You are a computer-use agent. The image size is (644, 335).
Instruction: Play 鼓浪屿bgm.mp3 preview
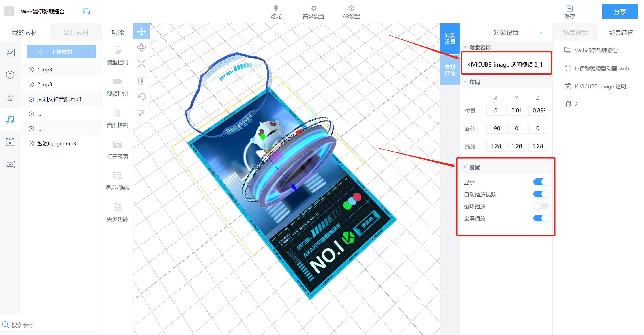pyautogui.click(x=31, y=144)
